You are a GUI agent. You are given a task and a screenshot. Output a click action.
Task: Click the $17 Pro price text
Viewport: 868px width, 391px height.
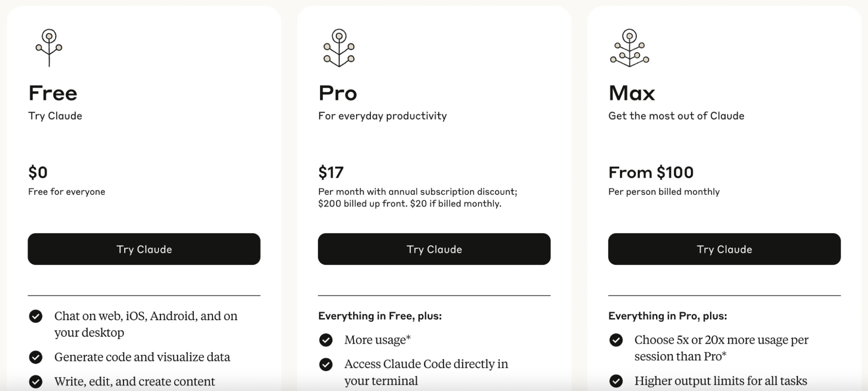coord(331,172)
